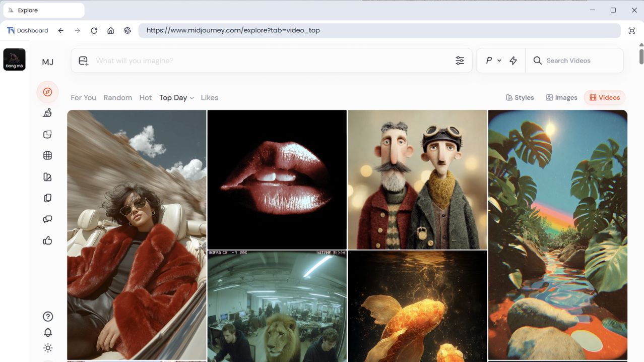Click the help question mark icon
Screen dimensions: 644x362
(48, 317)
